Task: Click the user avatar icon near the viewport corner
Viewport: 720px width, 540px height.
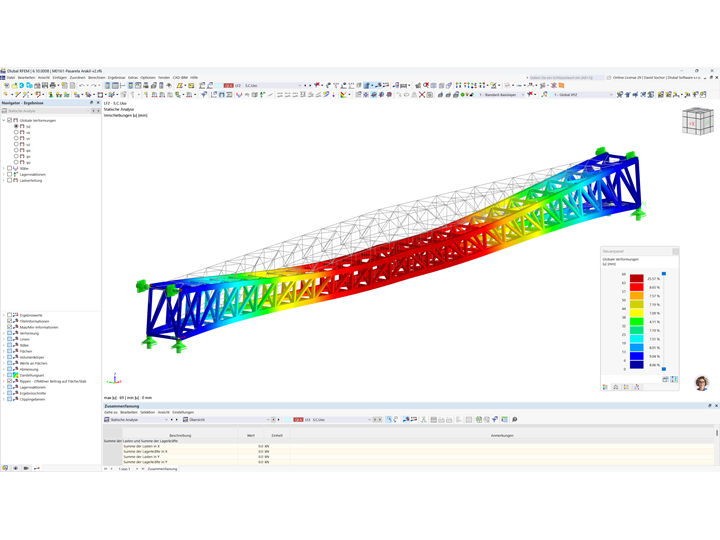Action: click(702, 382)
